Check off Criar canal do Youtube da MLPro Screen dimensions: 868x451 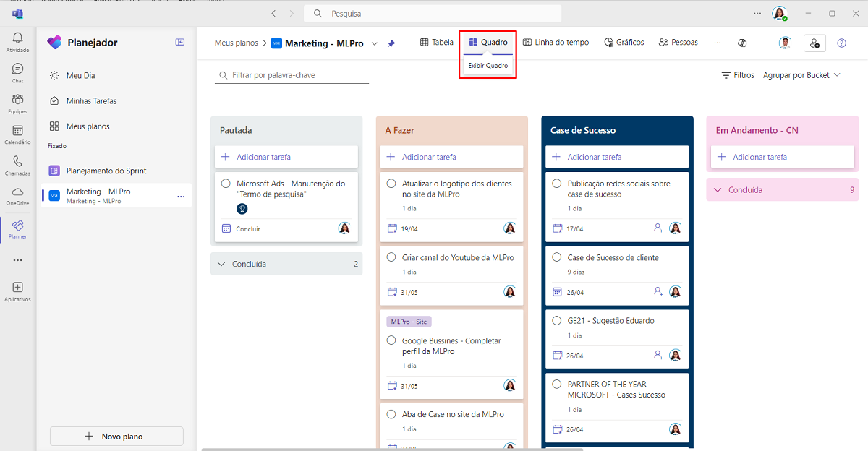coord(391,257)
